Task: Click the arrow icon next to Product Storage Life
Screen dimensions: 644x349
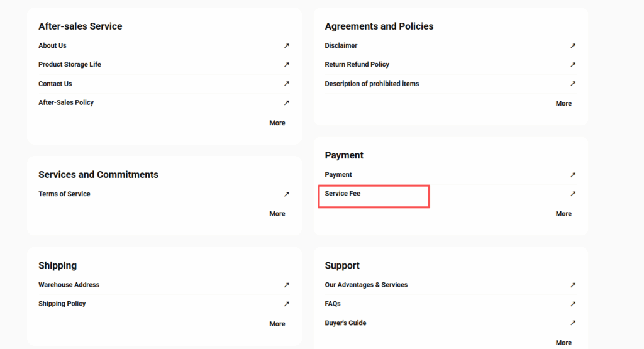Action: point(286,65)
